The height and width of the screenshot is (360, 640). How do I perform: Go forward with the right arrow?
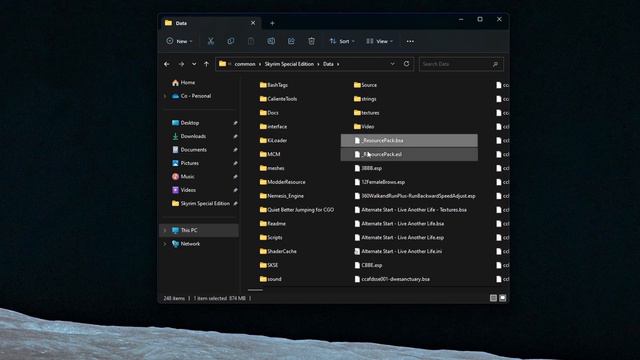[181, 64]
